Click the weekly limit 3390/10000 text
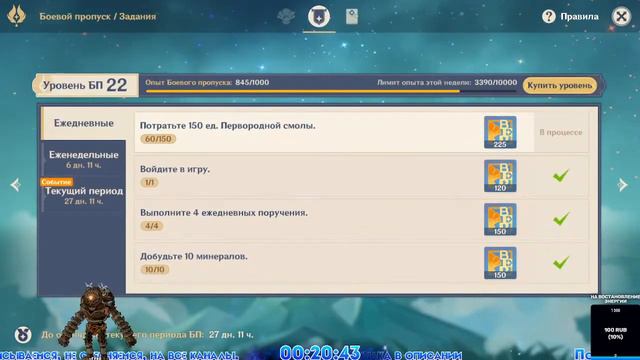Screen dimensions: 640x360 [447, 82]
